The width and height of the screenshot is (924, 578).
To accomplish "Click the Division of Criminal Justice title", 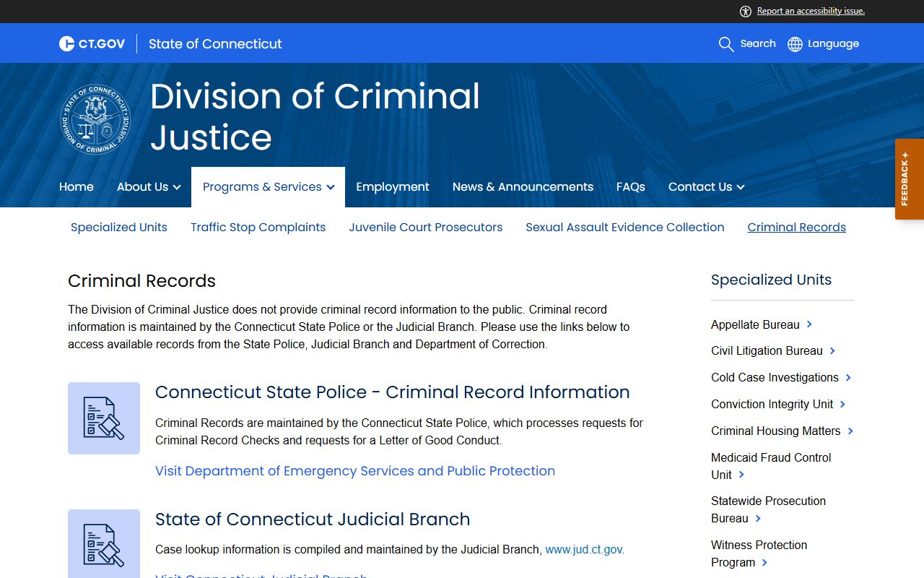I will click(315, 116).
